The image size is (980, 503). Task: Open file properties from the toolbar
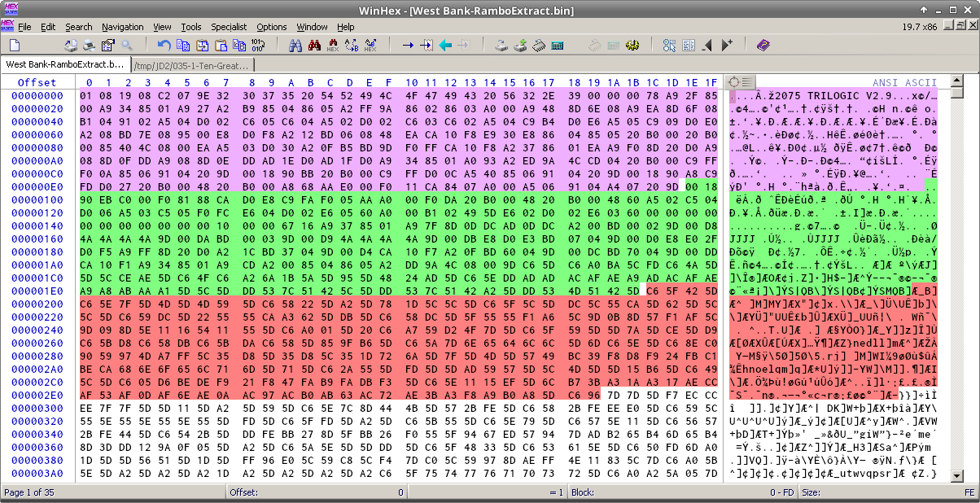(x=108, y=46)
